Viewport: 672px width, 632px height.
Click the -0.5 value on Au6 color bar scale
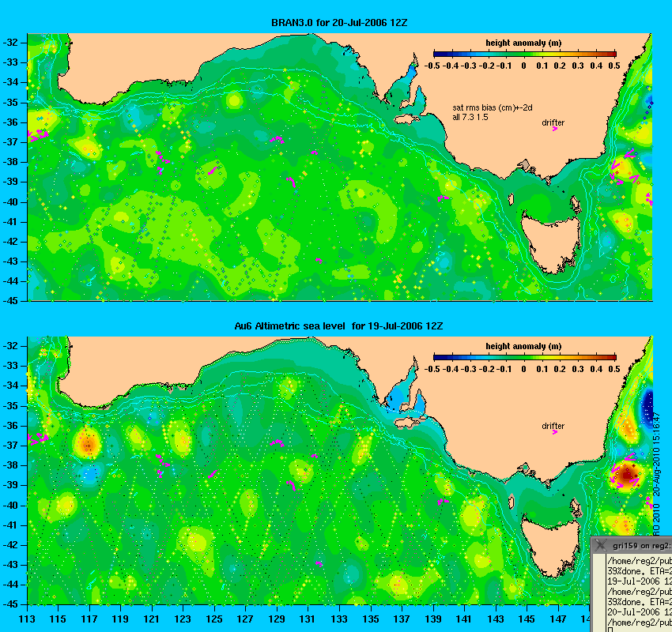click(x=432, y=369)
